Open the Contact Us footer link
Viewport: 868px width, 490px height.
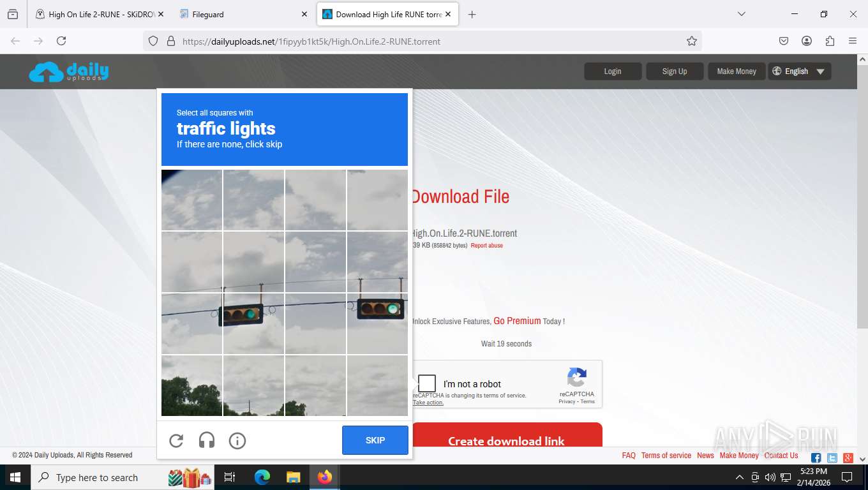point(781,456)
